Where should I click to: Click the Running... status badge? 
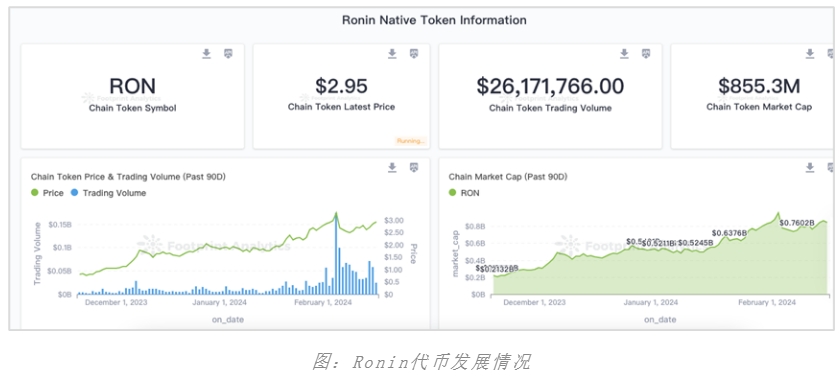[411, 141]
